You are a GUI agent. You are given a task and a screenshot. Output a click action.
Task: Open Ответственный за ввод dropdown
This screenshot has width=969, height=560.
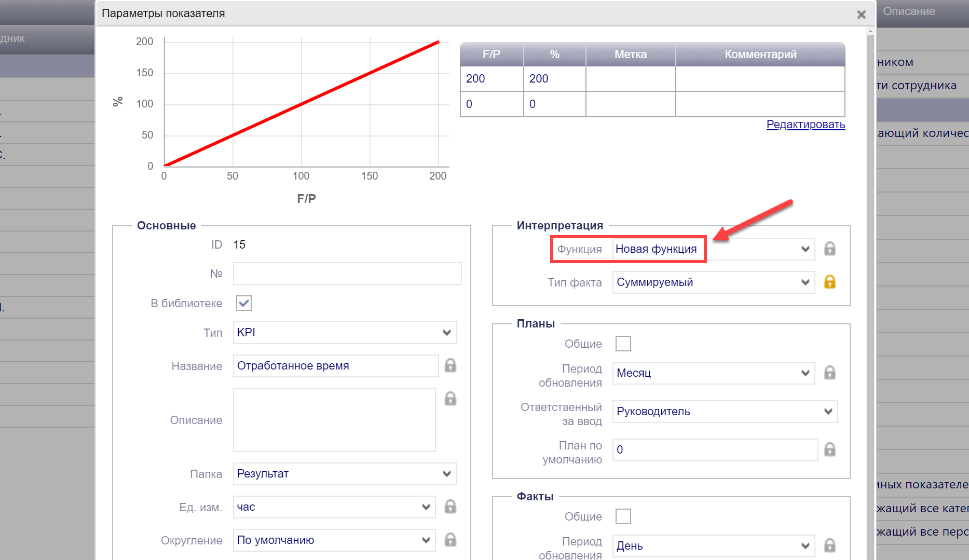tap(725, 412)
